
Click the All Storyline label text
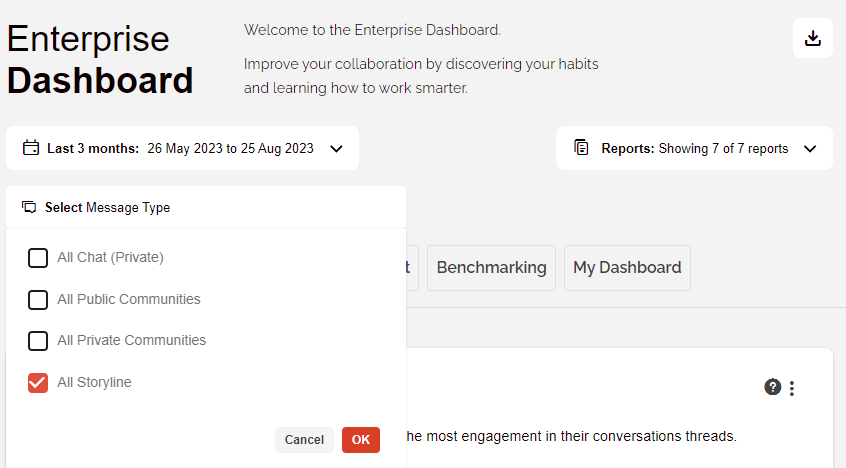94,382
